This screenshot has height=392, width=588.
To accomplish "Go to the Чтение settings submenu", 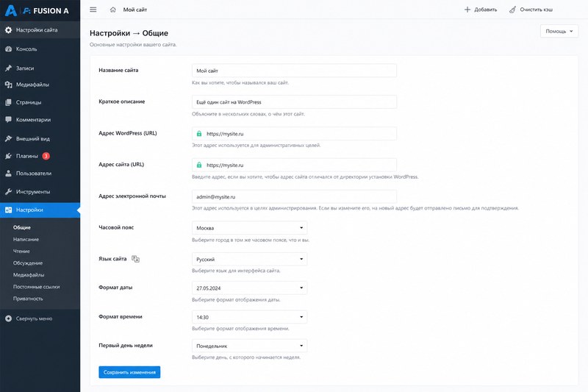I will tap(21, 252).
